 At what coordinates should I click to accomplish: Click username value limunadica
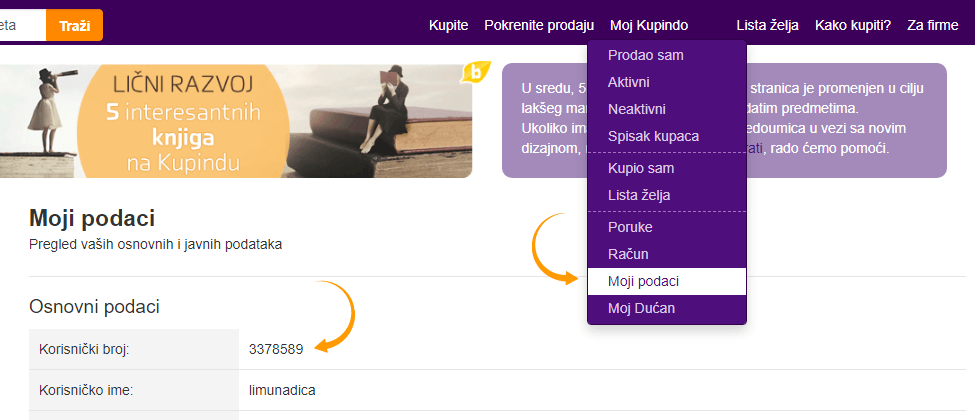[282, 391]
